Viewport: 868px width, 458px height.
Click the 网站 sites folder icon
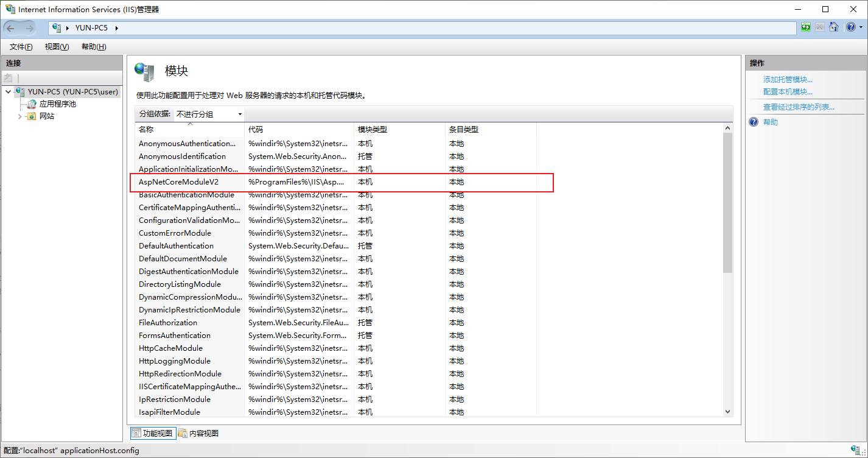[x=32, y=116]
